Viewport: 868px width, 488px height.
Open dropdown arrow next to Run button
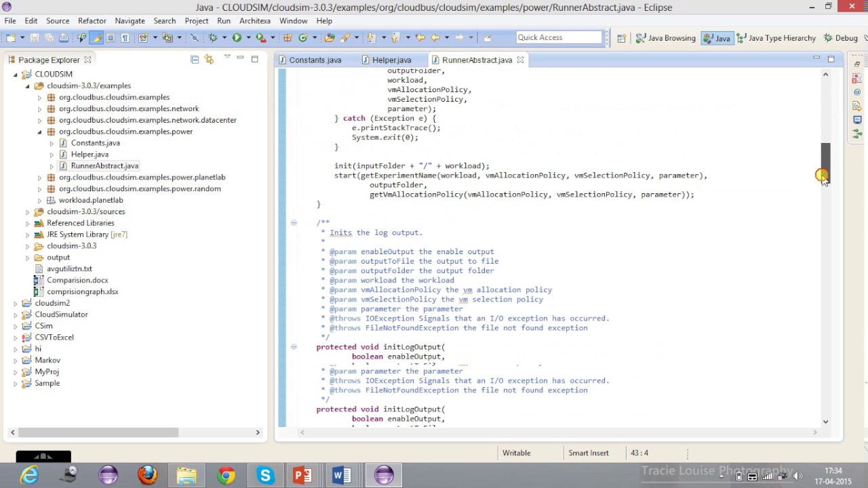[x=248, y=37]
